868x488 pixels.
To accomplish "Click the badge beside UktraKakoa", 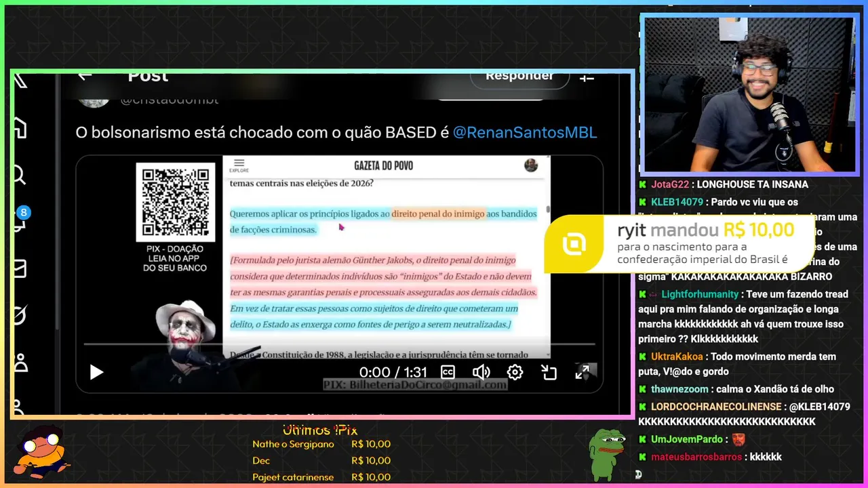I will pyautogui.click(x=642, y=357).
